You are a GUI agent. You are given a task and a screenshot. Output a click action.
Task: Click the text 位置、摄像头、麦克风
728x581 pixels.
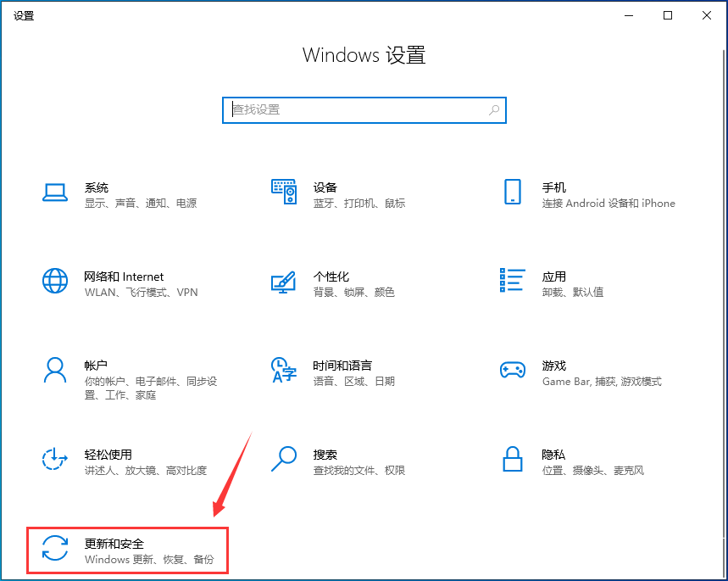click(x=593, y=471)
